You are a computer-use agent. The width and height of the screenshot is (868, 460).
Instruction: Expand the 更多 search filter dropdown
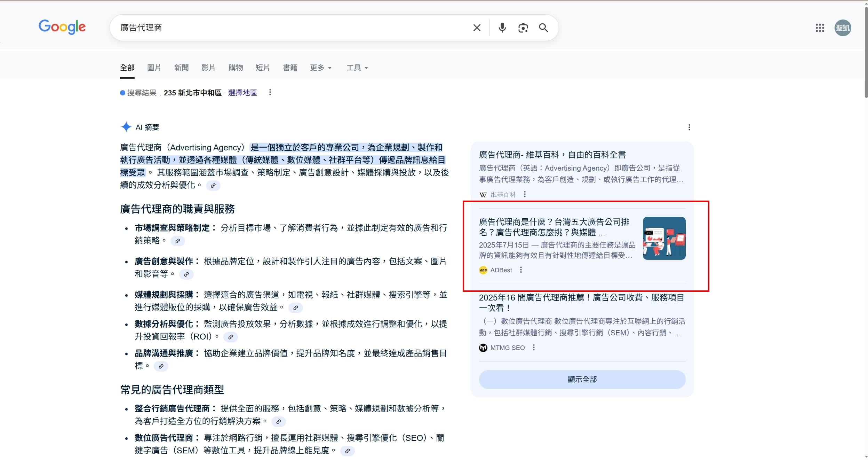pos(320,68)
